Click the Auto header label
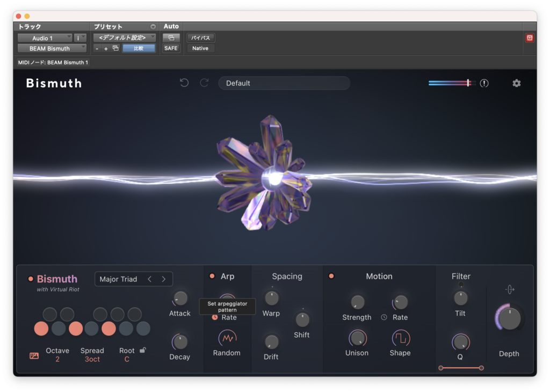Image resolution: width=550 pixels, height=392 pixels. pos(171,26)
